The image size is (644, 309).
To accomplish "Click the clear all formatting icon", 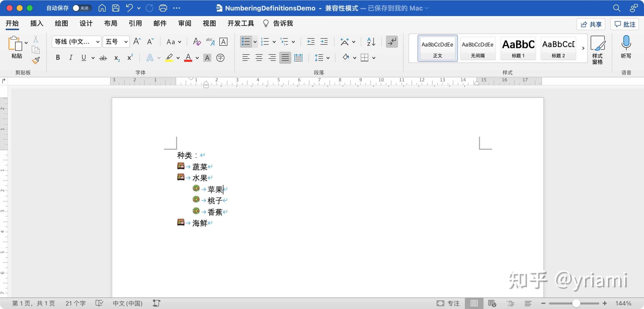I will coord(197,42).
